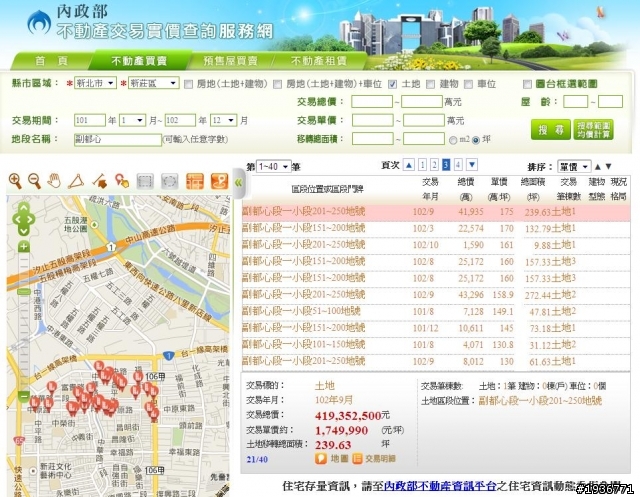This screenshot has height=497, width=640.
Task: Select the triangle area measure tool
Action: tap(76, 181)
